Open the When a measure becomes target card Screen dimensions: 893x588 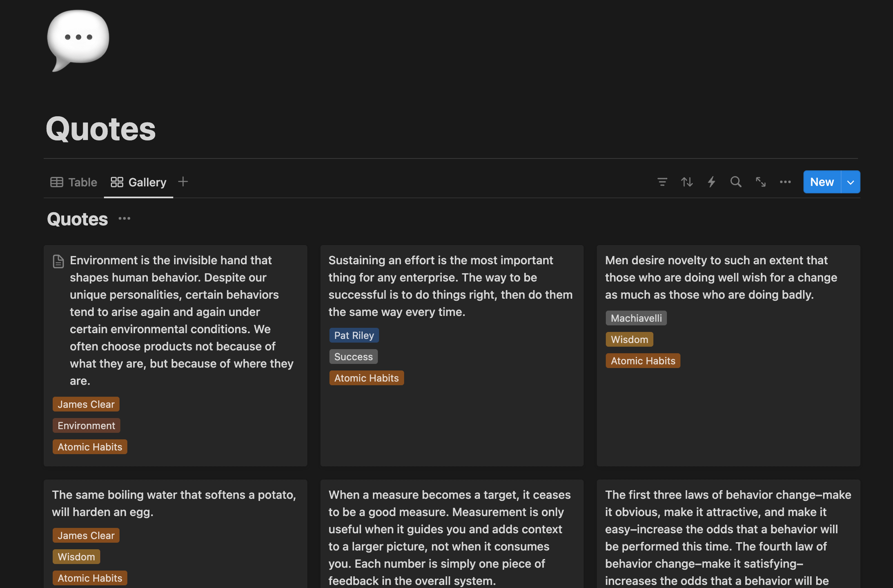point(452,534)
